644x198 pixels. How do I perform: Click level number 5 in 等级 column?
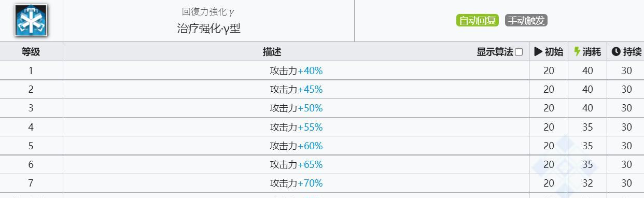click(31, 146)
